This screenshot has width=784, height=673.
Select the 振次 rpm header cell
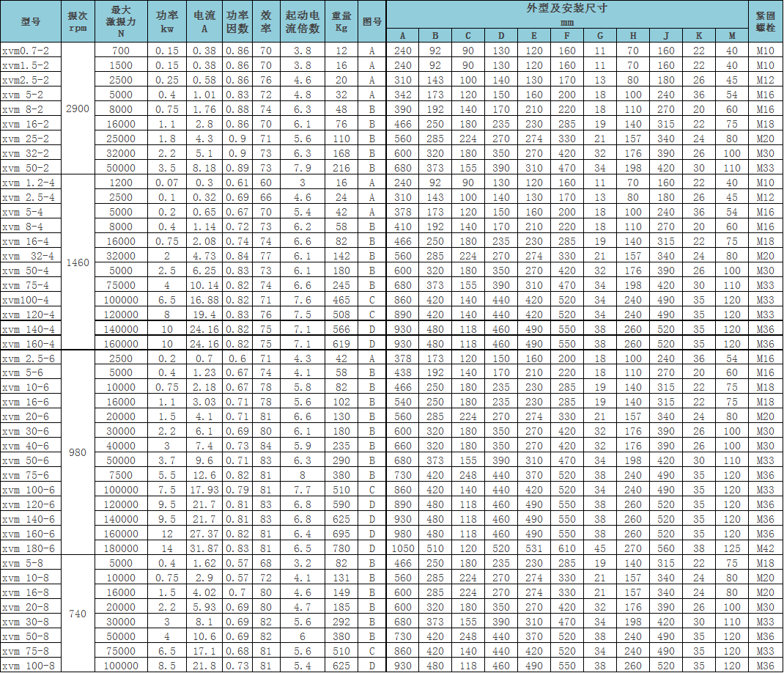[77, 22]
